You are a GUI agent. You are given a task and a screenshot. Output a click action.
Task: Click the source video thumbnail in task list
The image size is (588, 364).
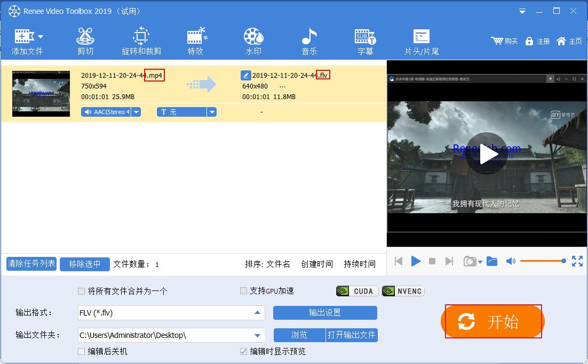point(41,93)
